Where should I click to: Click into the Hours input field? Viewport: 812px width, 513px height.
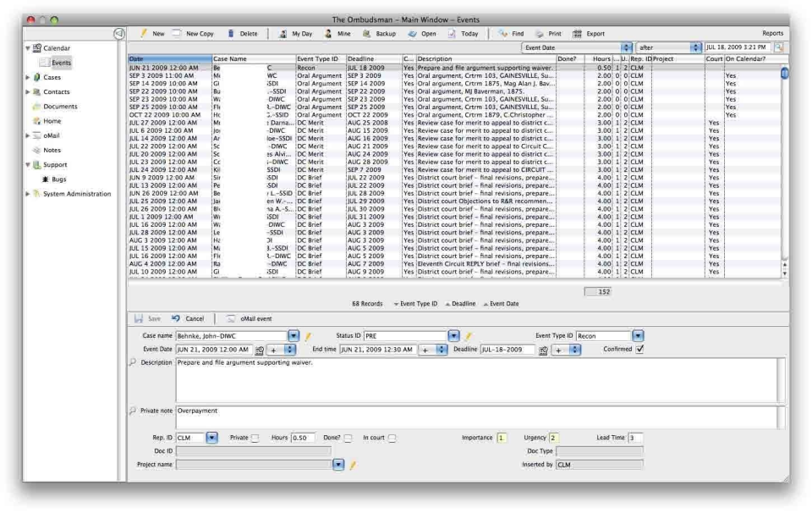(303, 438)
